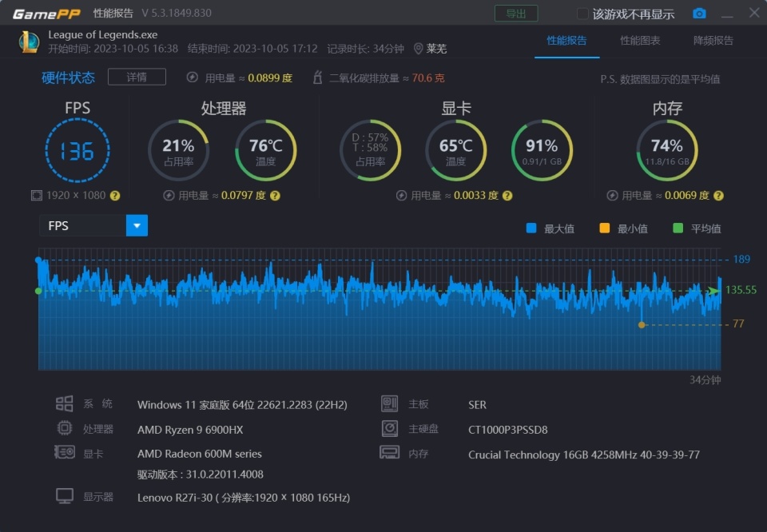Click the CPU chip icon beside 处理器 row
Image resolution: width=767 pixels, height=532 pixels.
[x=65, y=428]
